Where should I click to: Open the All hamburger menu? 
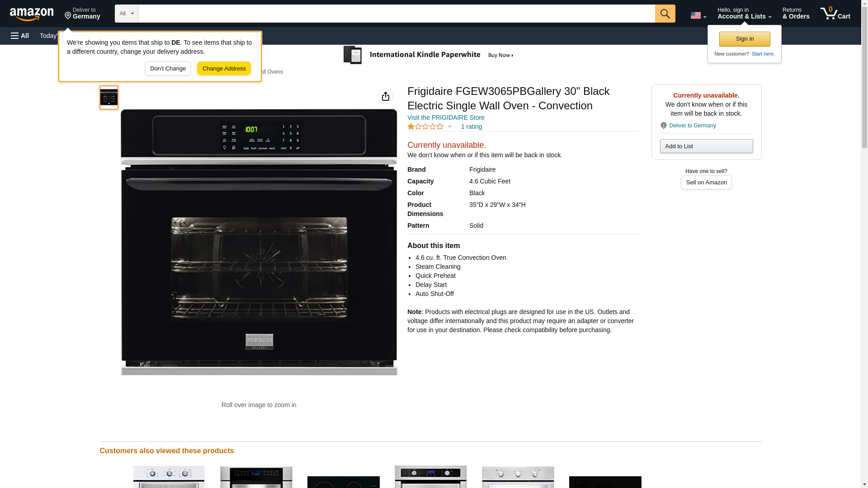pyautogui.click(x=20, y=36)
